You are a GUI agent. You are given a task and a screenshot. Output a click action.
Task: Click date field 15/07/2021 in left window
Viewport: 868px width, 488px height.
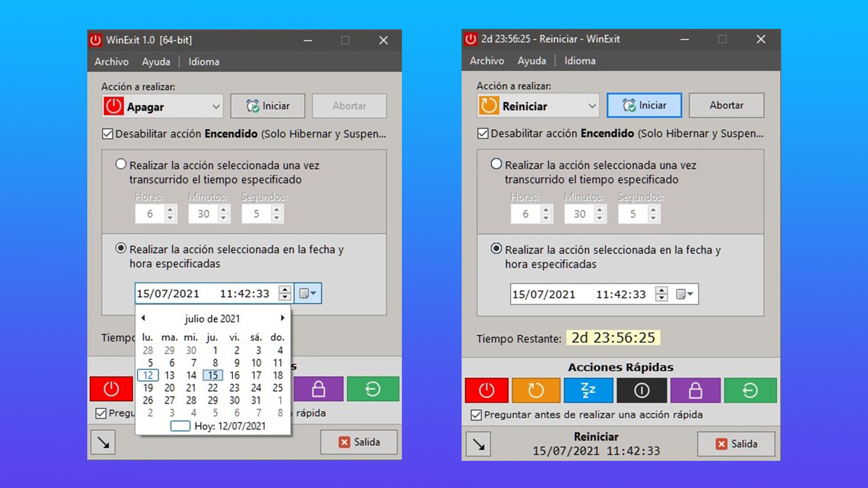coord(168,294)
